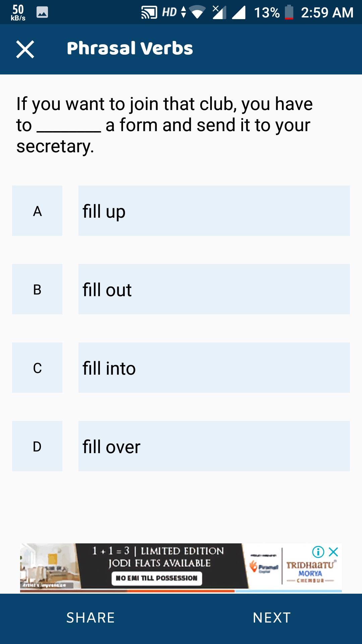Viewport: 362px width, 644px height.
Task: Pick the 'fill over' answer
Action: (214, 446)
